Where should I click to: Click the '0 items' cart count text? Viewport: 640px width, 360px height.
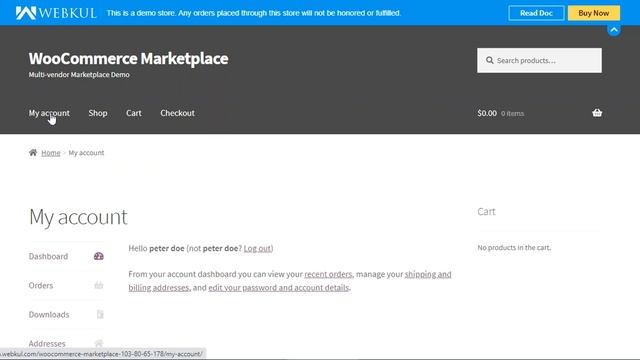coord(512,113)
